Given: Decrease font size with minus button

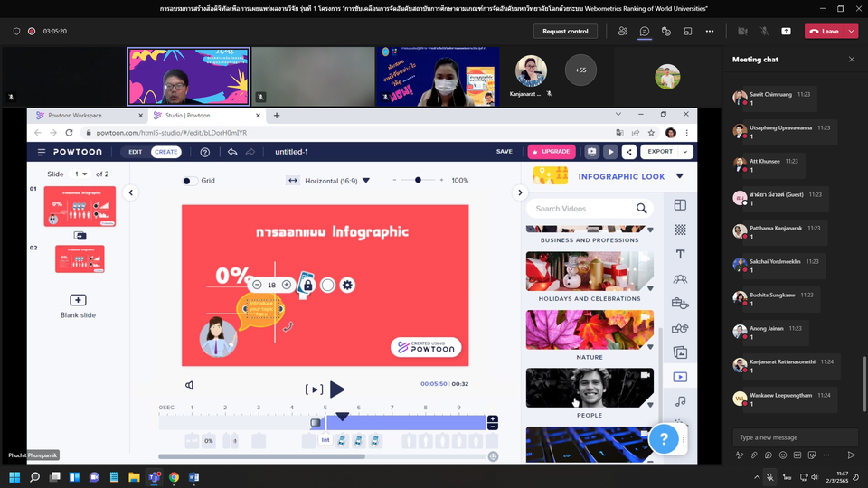Looking at the screenshot, I should tap(257, 285).
